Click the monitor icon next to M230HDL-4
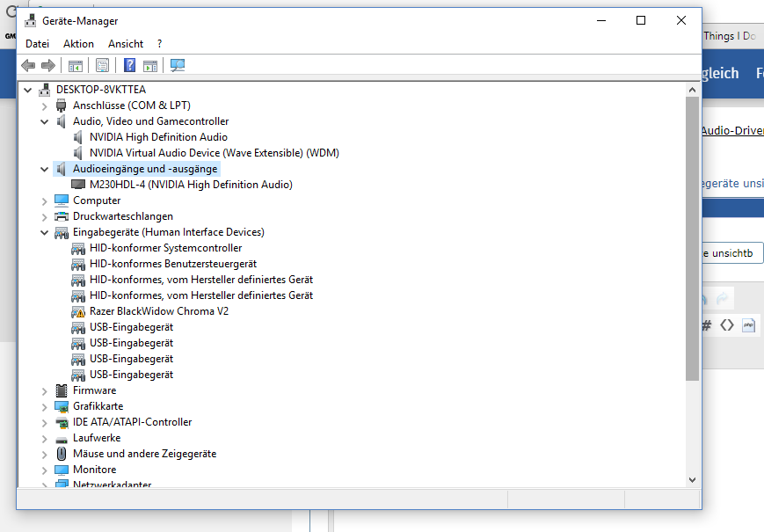 tap(78, 185)
